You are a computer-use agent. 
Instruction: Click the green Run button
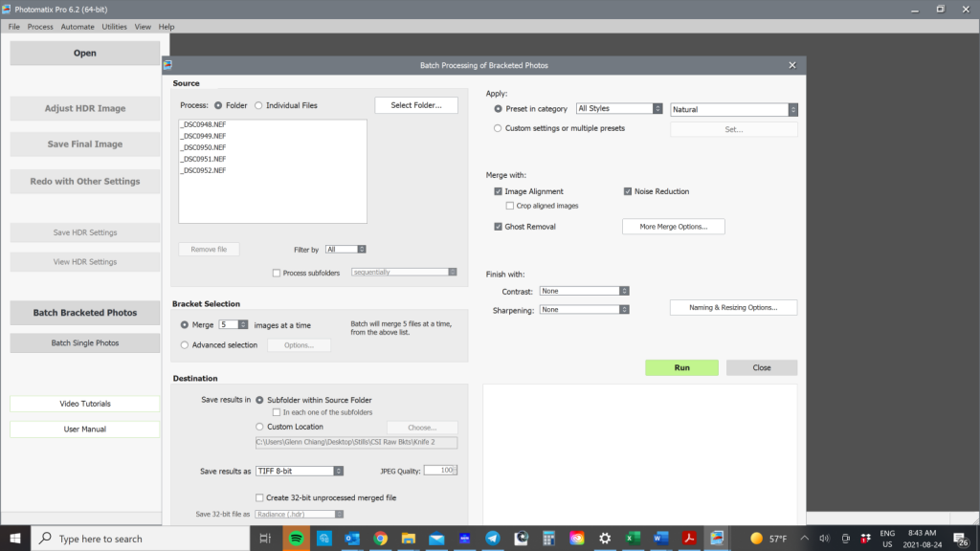pos(681,367)
